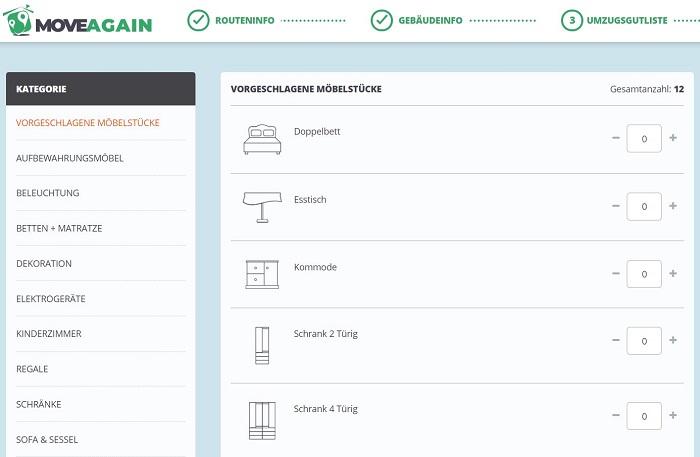Open Regale category

[32, 369]
